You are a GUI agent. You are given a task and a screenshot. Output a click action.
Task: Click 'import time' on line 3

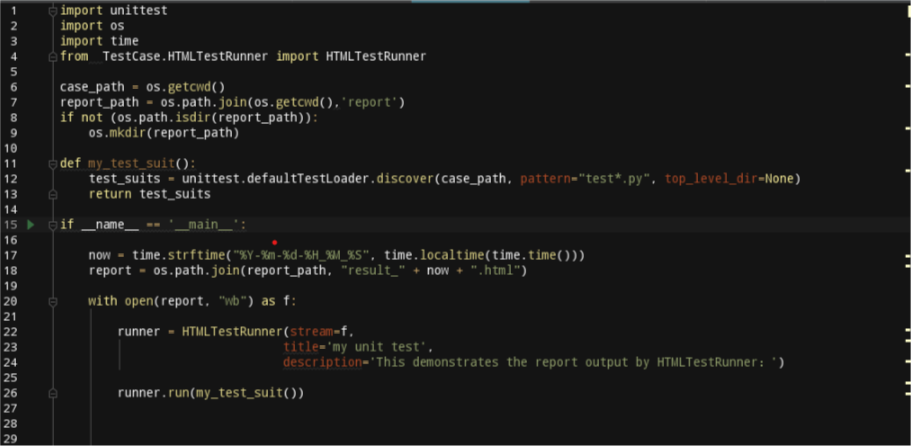click(x=99, y=41)
